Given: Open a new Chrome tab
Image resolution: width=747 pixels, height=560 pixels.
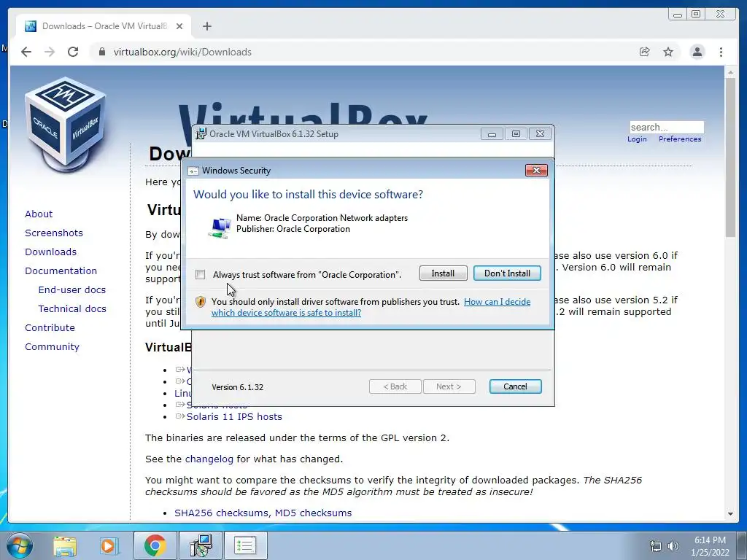Looking at the screenshot, I should tap(206, 26).
